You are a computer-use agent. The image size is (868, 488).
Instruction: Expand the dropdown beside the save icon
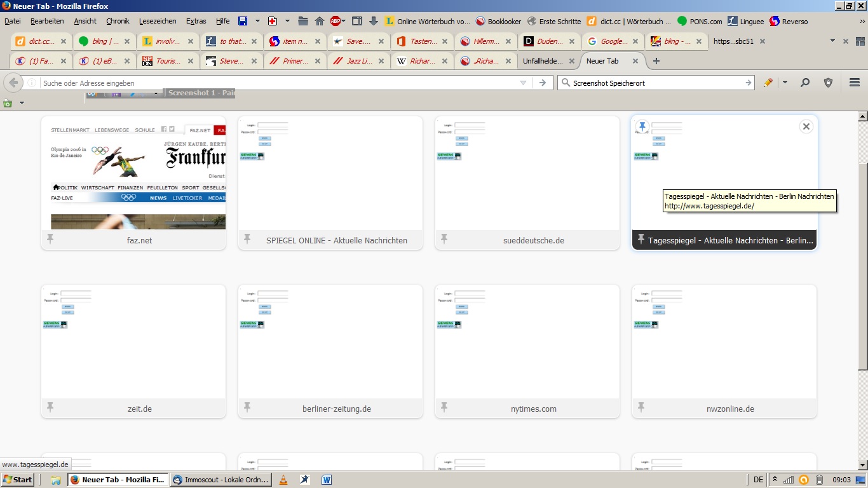[x=257, y=21]
